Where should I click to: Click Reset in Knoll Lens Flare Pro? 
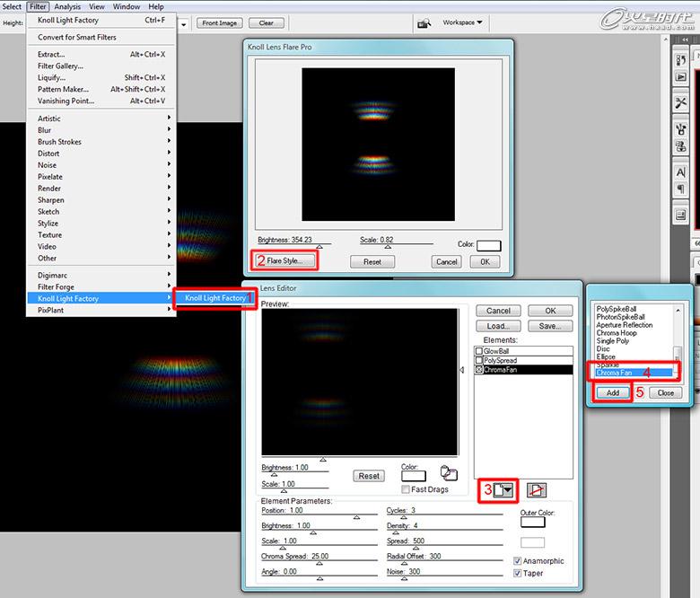tap(372, 261)
